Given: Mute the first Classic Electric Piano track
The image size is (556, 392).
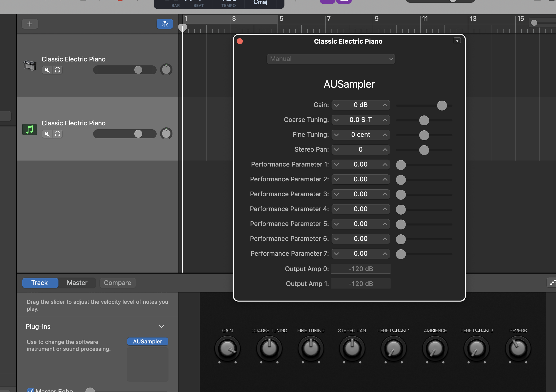Looking at the screenshot, I should tap(47, 70).
